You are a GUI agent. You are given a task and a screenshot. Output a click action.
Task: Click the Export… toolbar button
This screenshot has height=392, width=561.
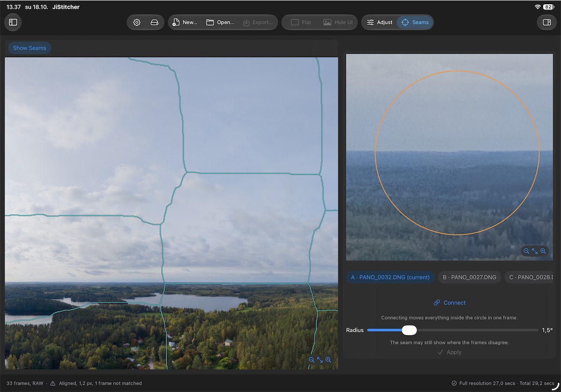point(258,22)
